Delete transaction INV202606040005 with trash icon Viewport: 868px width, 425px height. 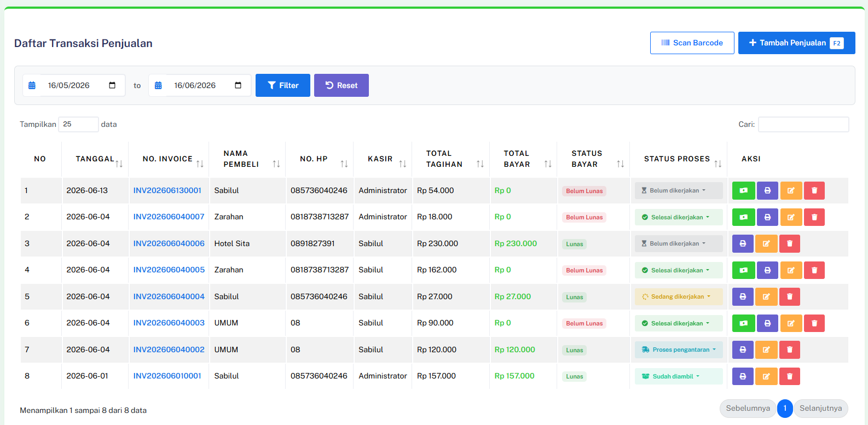(x=814, y=270)
